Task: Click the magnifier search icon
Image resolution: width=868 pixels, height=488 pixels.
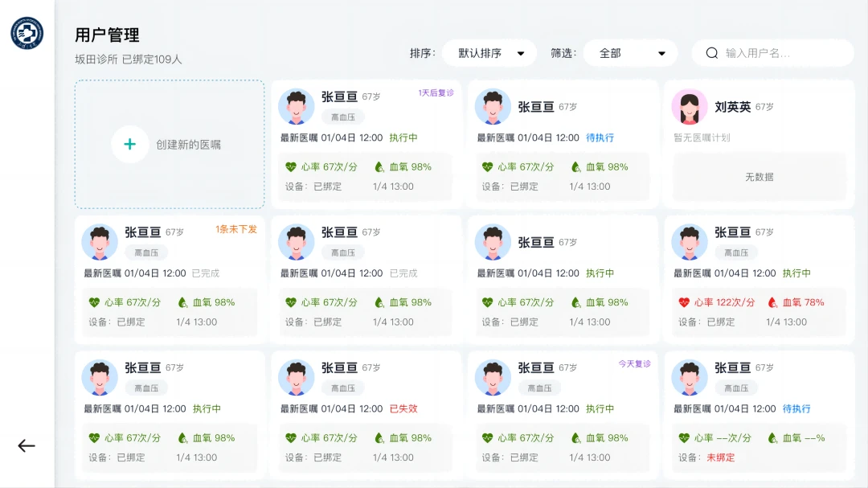Action: pos(712,53)
